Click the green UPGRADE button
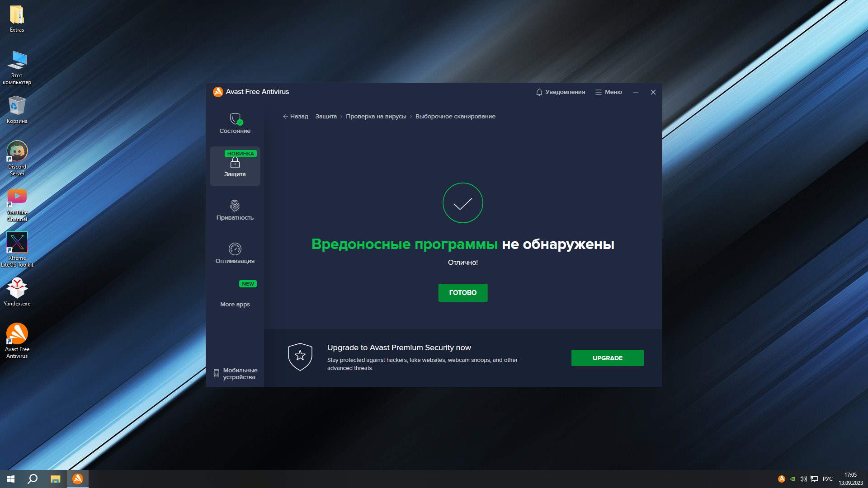 tap(607, 358)
